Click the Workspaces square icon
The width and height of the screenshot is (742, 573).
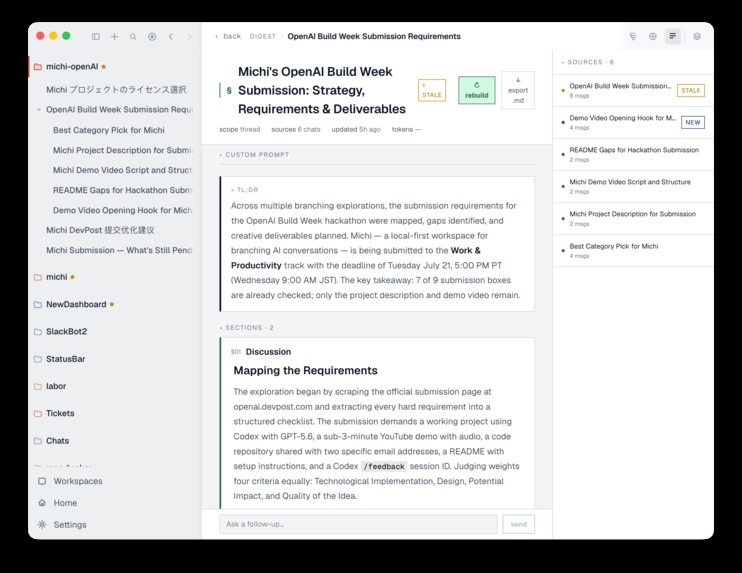click(42, 481)
